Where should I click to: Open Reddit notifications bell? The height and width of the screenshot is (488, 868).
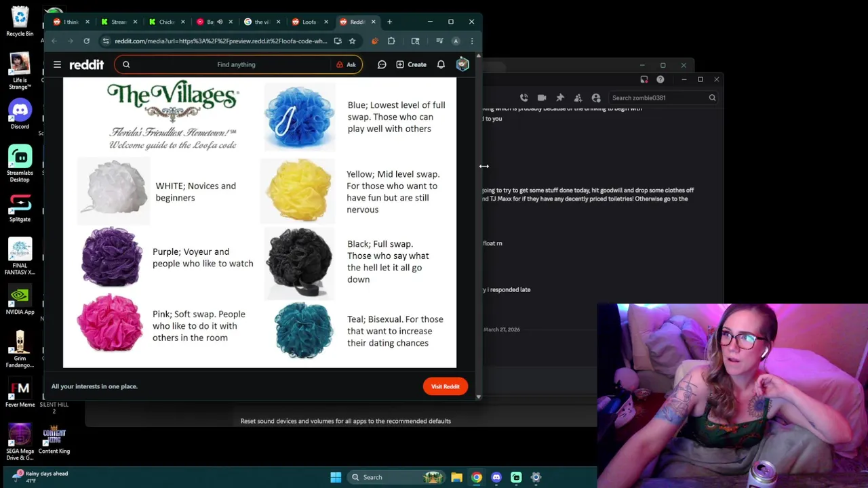tap(441, 64)
